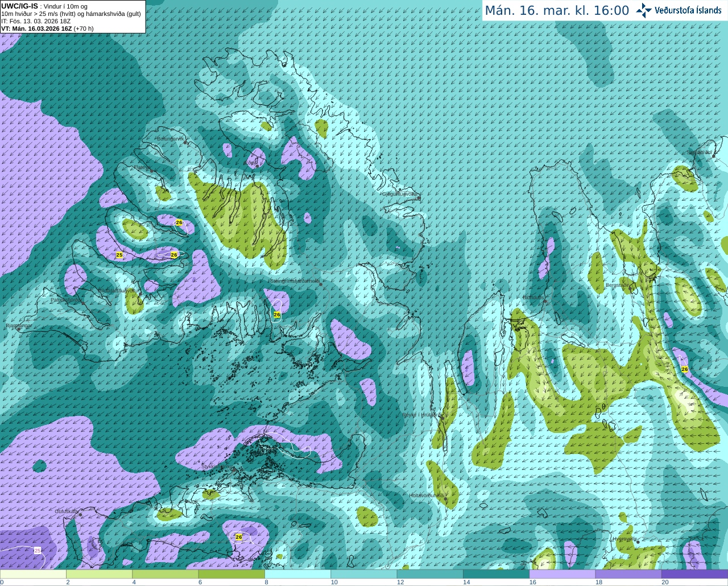Screen dimensions: 728x586
Task: Click the legend value 6
Action: tap(200, 582)
